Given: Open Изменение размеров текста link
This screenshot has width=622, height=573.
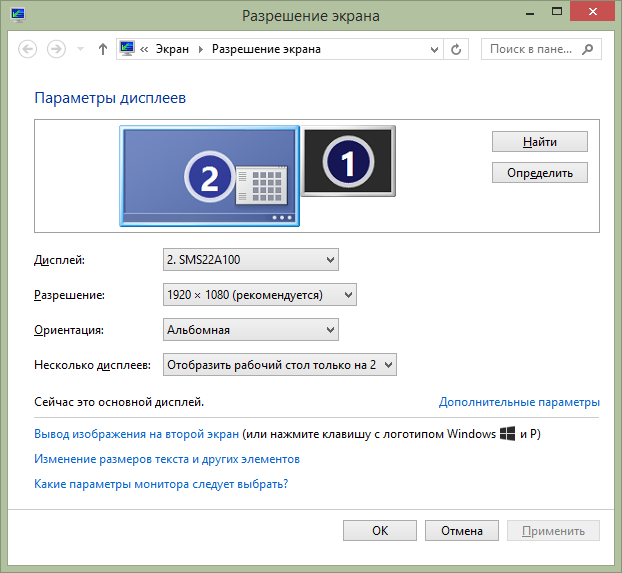Looking at the screenshot, I should tap(167, 459).
